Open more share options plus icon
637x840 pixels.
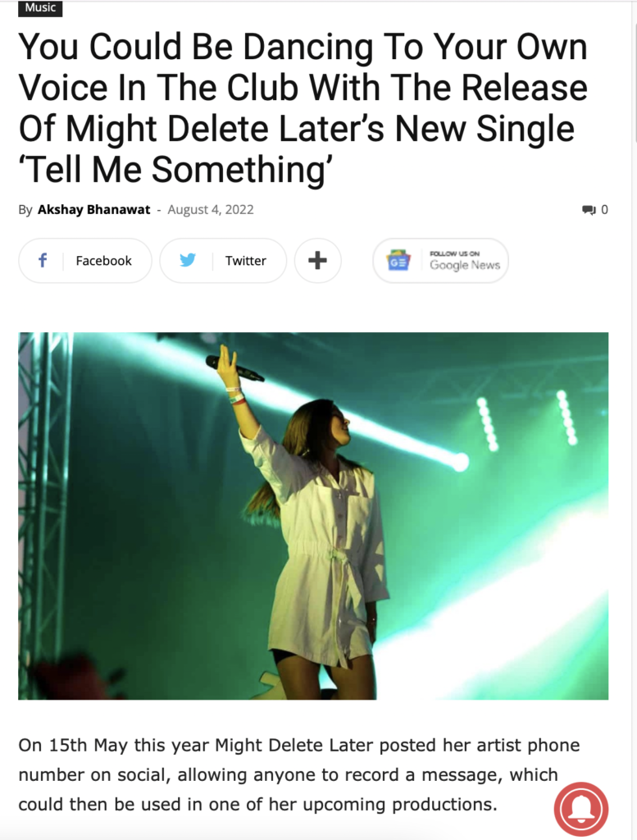(317, 260)
